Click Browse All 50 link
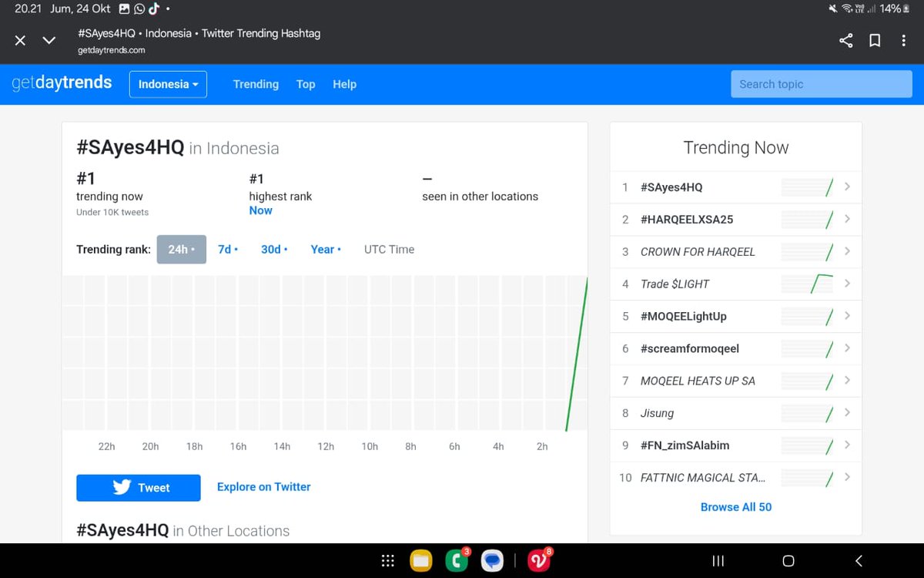924x578 pixels. pos(736,507)
